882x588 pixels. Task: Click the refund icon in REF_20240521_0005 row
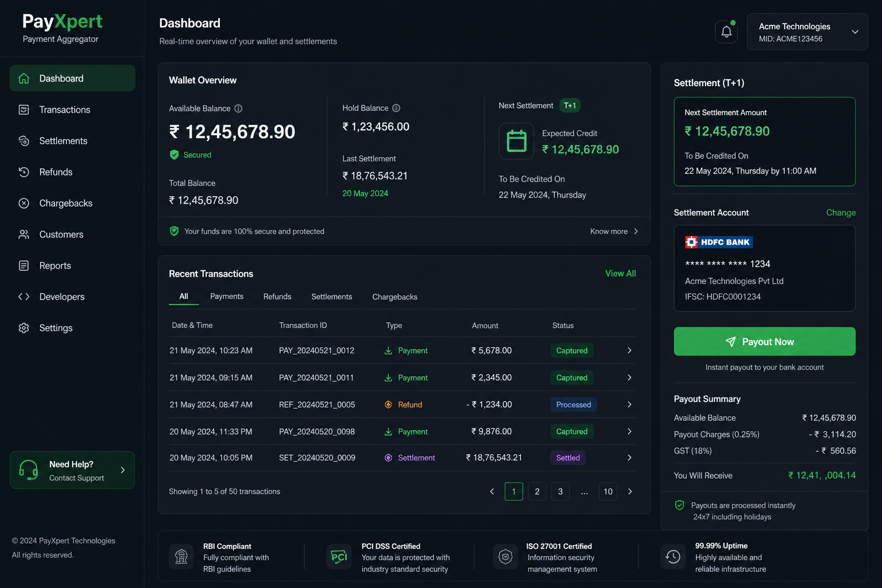coord(388,405)
